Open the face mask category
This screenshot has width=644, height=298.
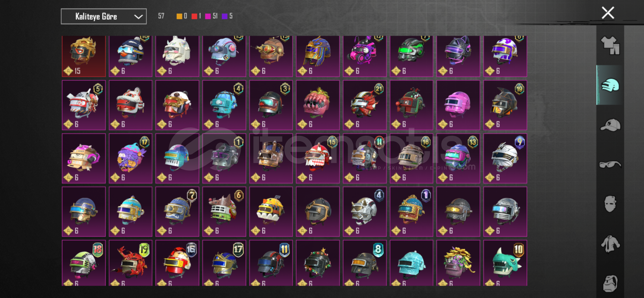[x=610, y=204]
